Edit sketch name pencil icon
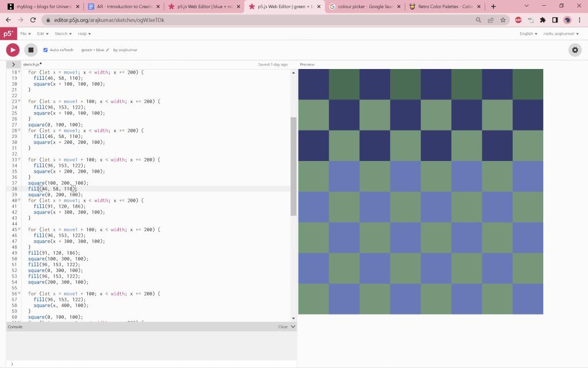The height and width of the screenshot is (368, 588). coord(107,50)
